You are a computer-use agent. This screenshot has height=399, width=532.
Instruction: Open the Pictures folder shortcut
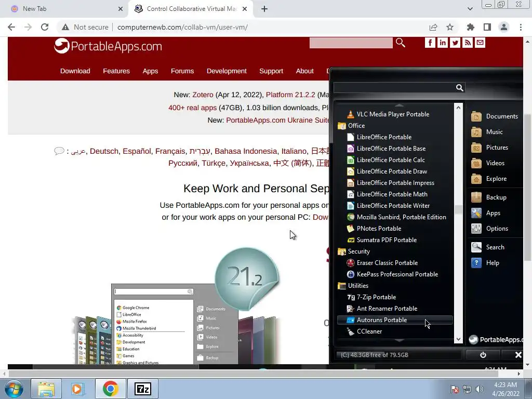[x=489, y=148]
